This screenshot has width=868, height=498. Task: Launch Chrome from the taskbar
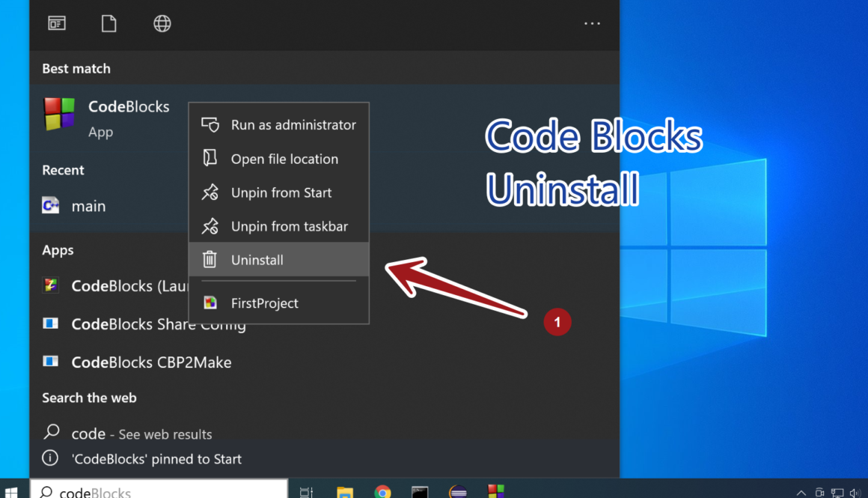(x=382, y=492)
